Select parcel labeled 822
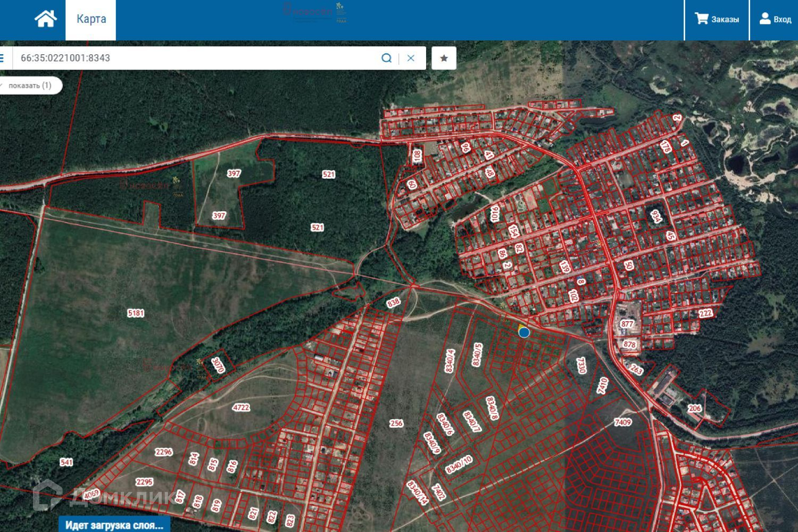This screenshot has height=532, width=798. click(272, 517)
